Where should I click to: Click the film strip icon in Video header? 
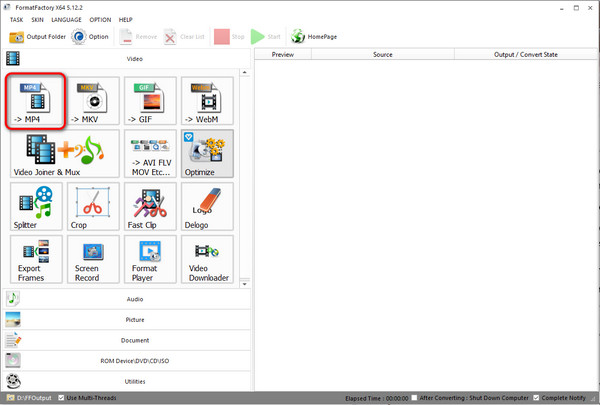(x=13, y=59)
